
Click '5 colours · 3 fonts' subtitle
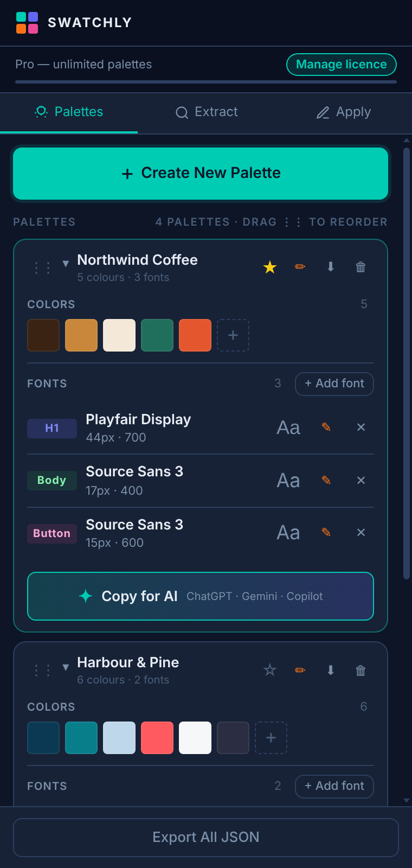point(123,277)
